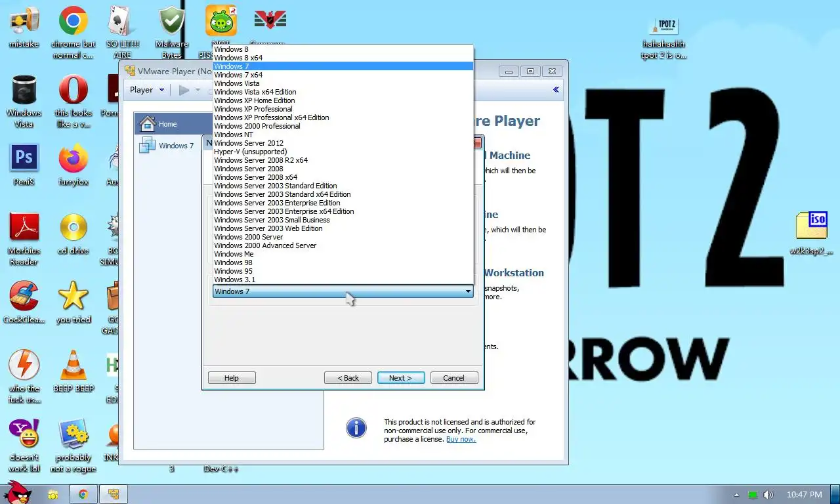Click VMware Player's power on play button
This screenshot has height=504, width=840.
pyautogui.click(x=184, y=90)
